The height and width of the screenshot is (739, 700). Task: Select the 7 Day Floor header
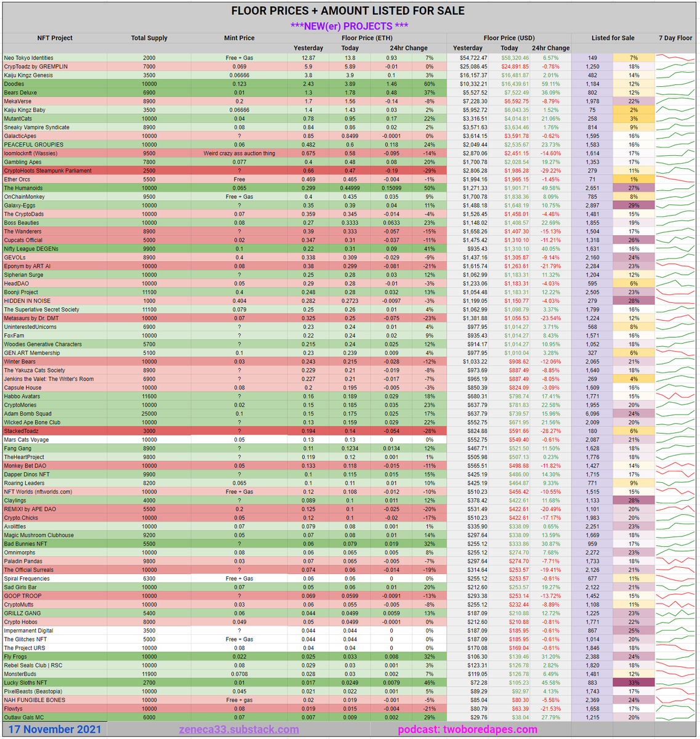pyautogui.click(x=675, y=38)
